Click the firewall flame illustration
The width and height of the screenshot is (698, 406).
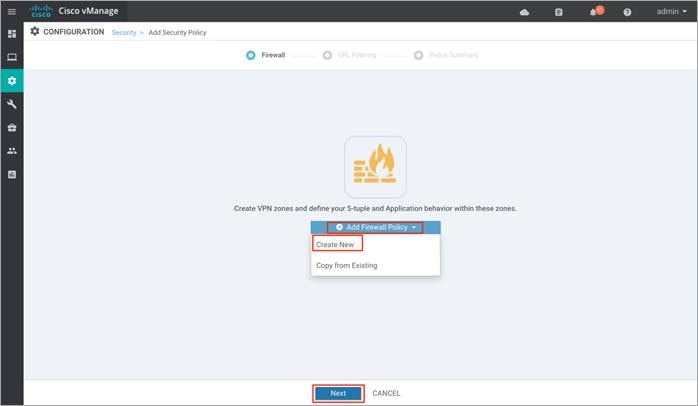pyautogui.click(x=375, y=167)
